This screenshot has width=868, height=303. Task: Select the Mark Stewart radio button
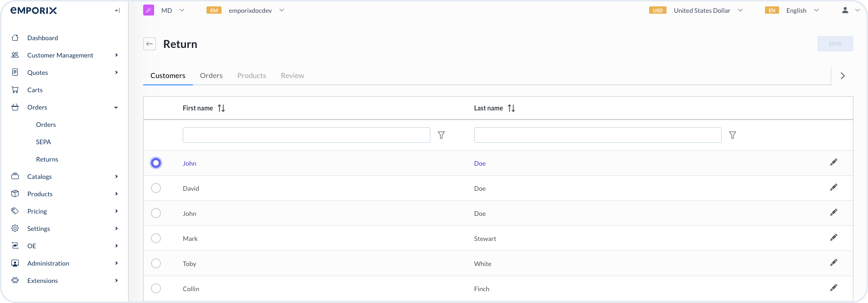156,238
